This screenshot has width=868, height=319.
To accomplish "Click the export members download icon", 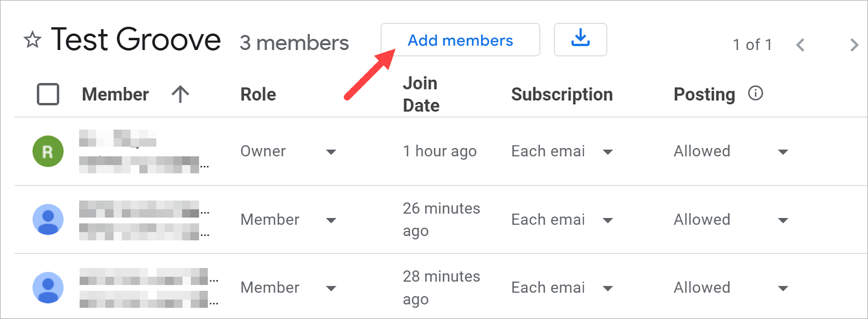I will pyautogui.click(x=580, y=39).
